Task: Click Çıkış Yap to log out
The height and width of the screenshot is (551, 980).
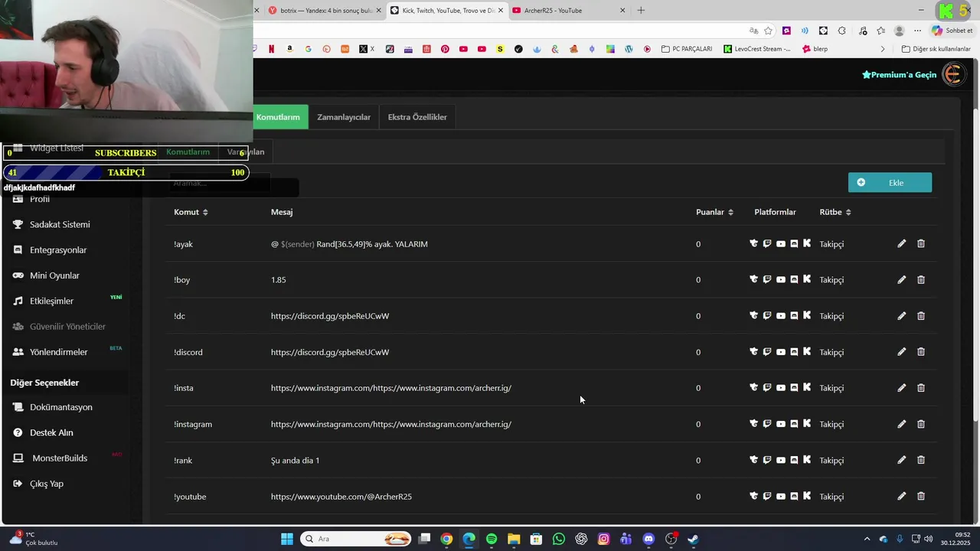Action: (46, 484)
